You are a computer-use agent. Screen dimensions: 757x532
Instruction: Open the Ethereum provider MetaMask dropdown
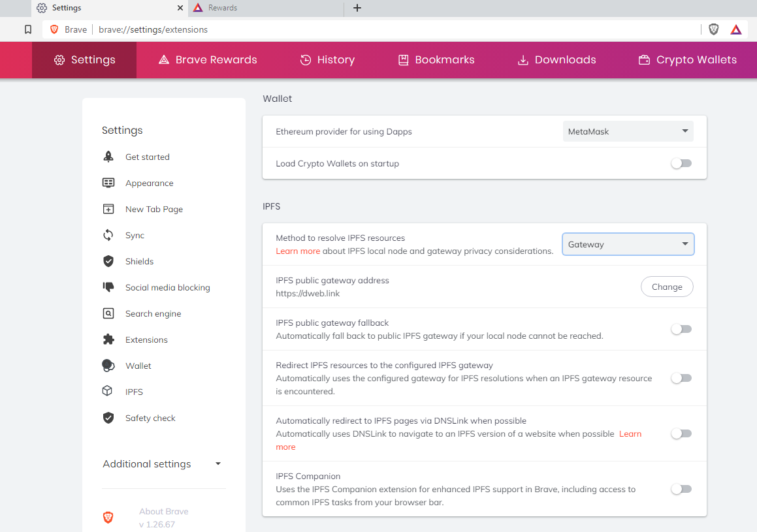628,131
